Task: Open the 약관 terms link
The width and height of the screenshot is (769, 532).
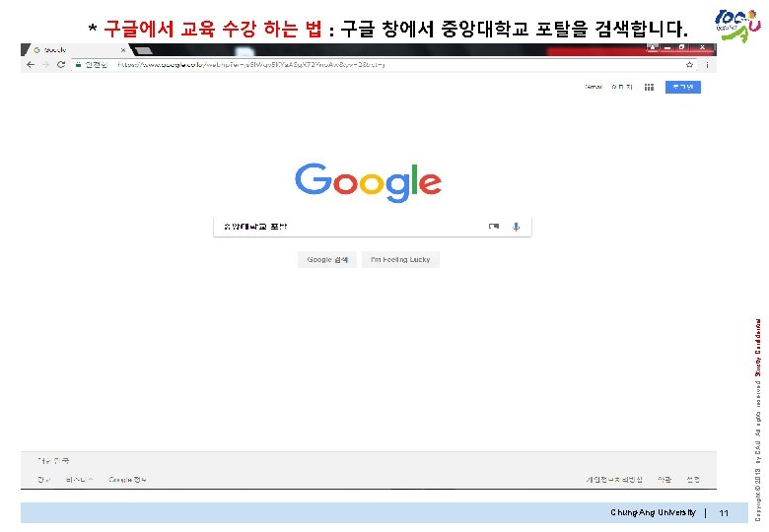Action: pyautogui.click(x=664, y=479)
